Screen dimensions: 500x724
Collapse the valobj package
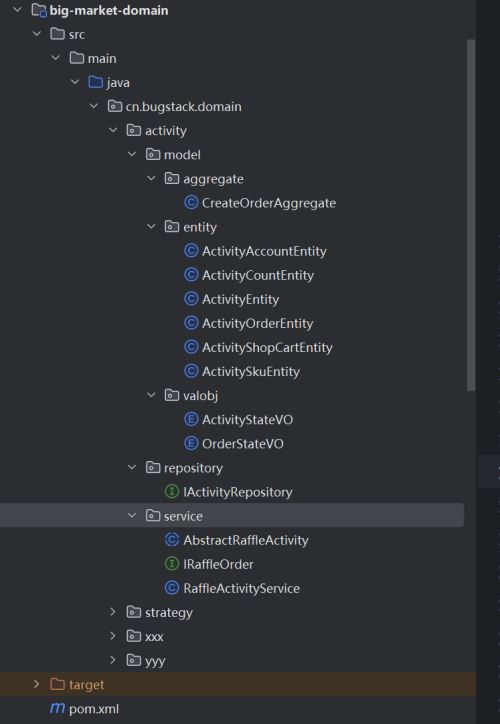pos(151,395)
